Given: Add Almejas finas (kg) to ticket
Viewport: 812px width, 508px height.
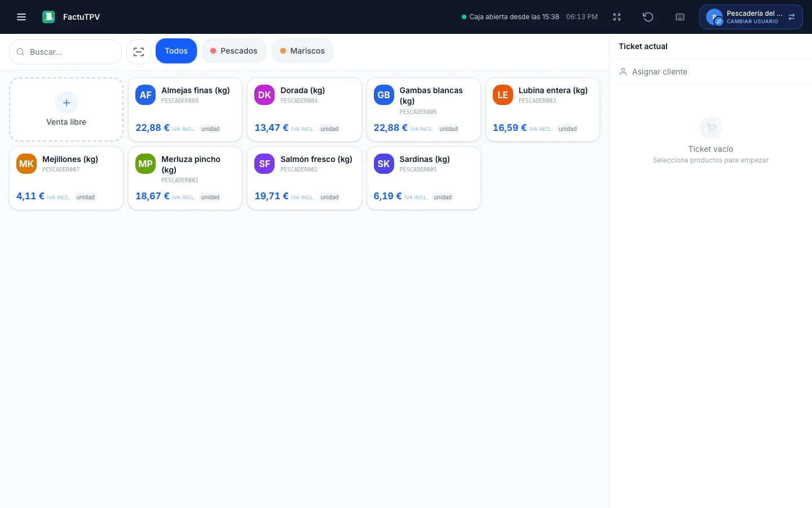Looking at the screenshot, I should click(186, 110).
